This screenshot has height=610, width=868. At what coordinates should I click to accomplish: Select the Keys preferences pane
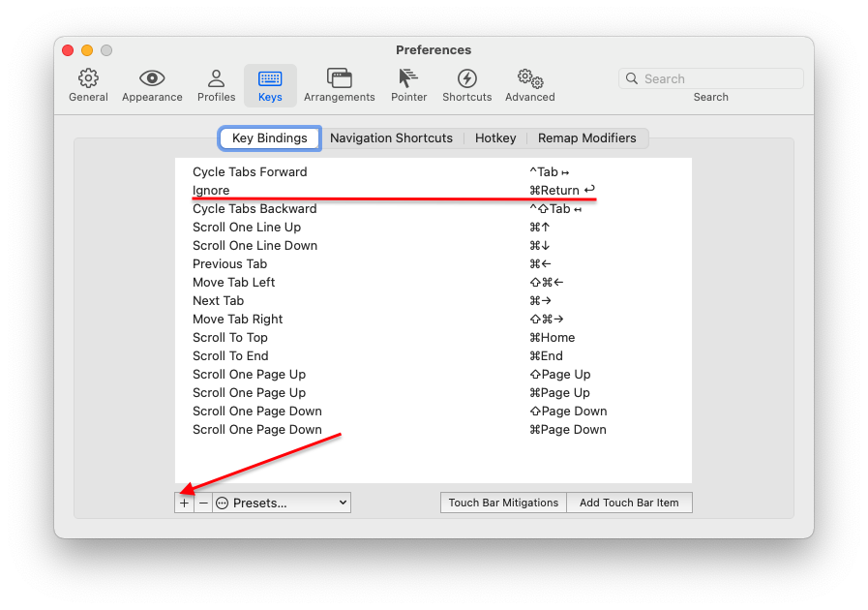[x=270, y=85]
